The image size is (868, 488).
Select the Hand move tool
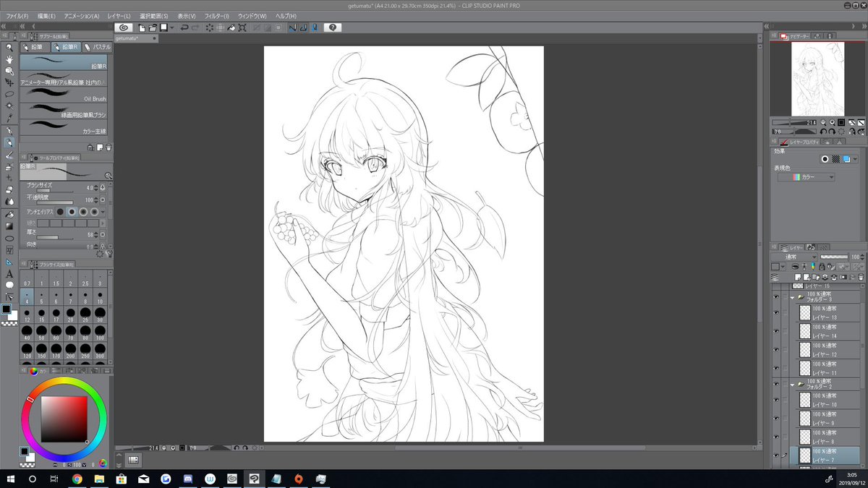click(x=9, y=59)
